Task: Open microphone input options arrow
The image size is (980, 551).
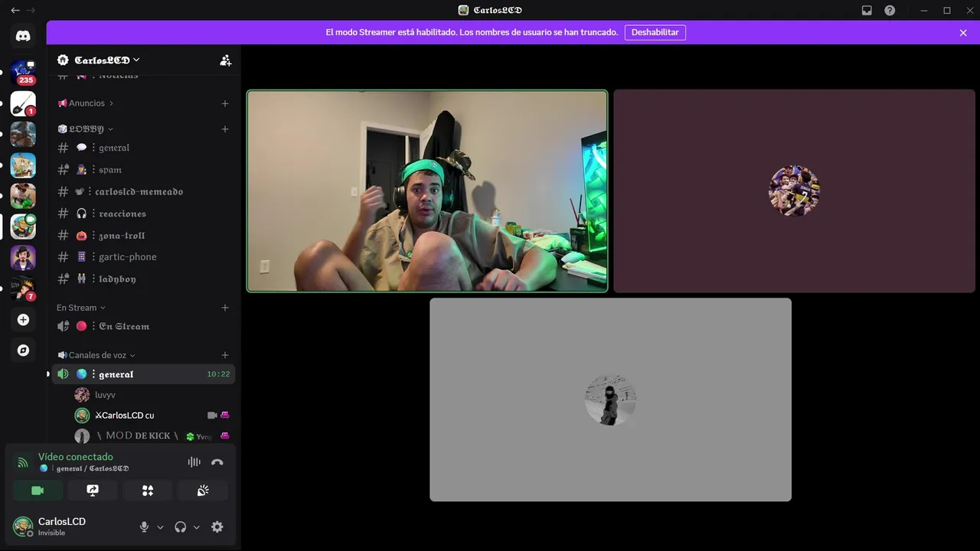Action: coord(160,527)
